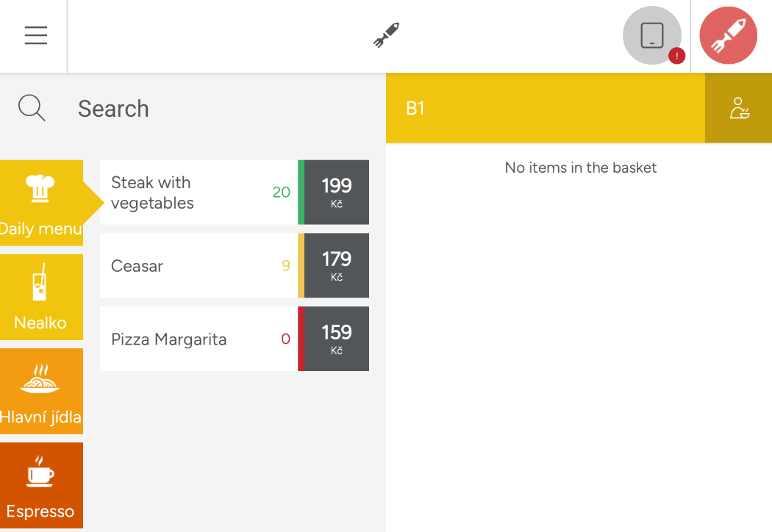Viewport: 772px width, 532px height.
Task: Click the 159 Kč price tile
Action: pos(337,339)
